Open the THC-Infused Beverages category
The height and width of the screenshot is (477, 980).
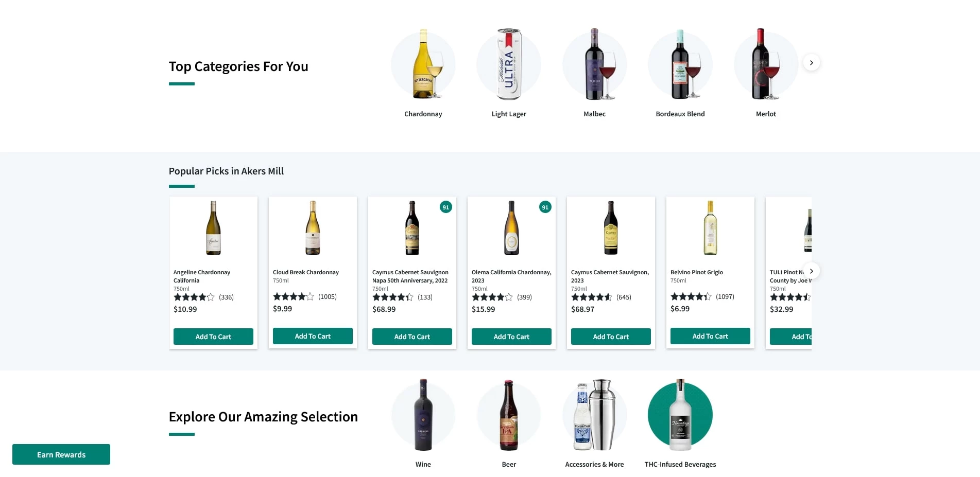680,415
